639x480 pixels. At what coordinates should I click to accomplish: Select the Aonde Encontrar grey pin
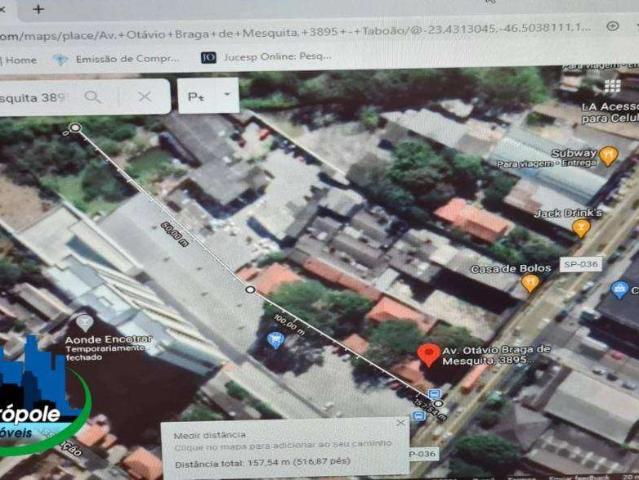84,323
